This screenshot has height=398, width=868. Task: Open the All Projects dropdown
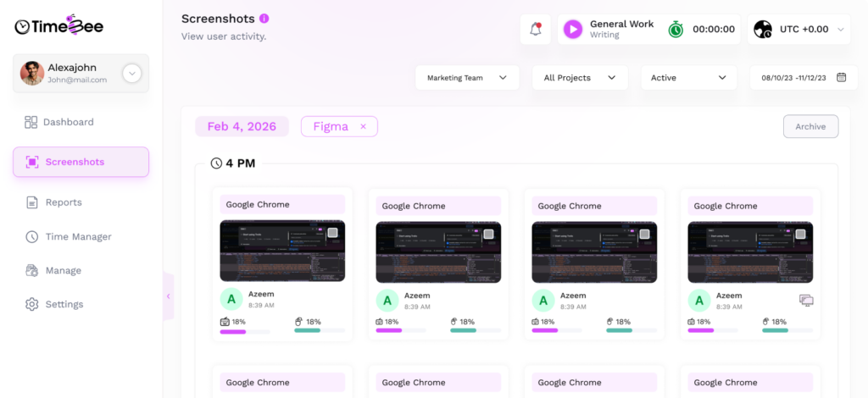tap(580, 78)
